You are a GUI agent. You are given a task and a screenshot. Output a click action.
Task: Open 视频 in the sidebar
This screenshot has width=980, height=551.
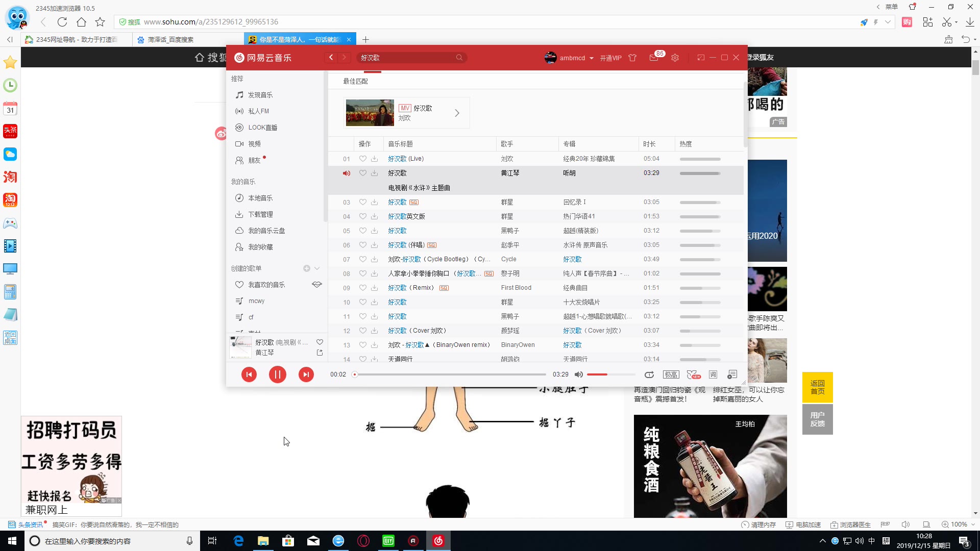tap(254, 144)
